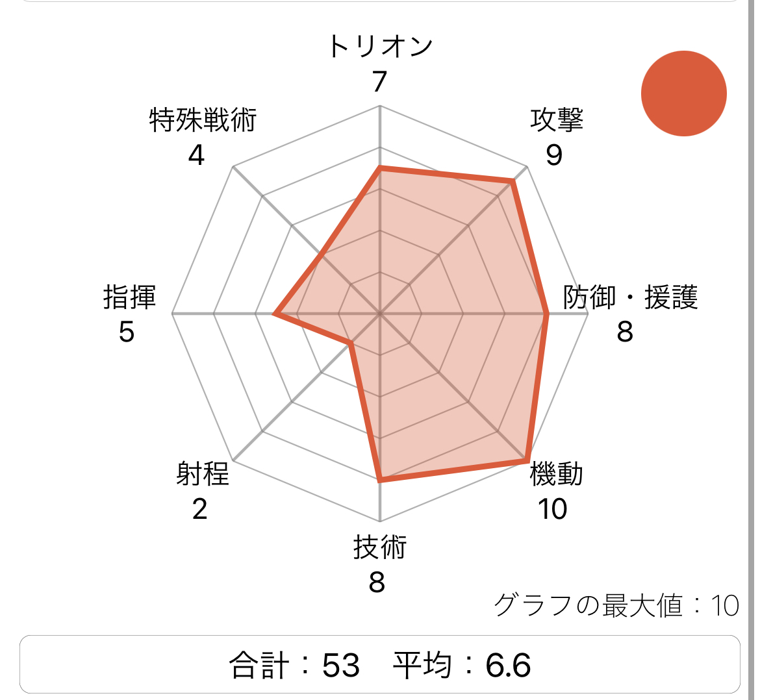Click the 攻撃 axis label

[557, 120]
